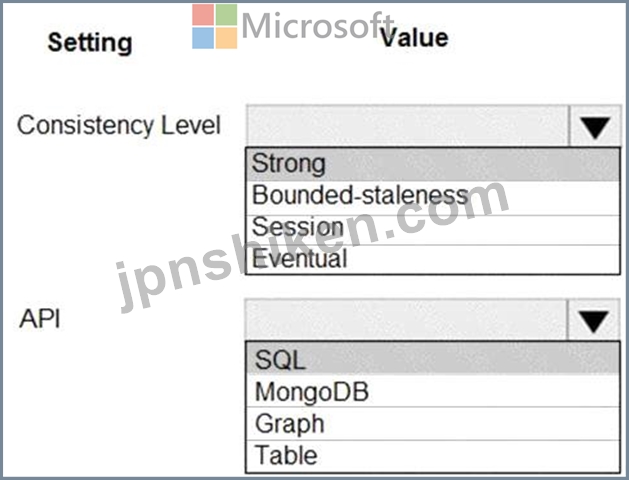
Task: Click the API value field
Action: [406, 320]
